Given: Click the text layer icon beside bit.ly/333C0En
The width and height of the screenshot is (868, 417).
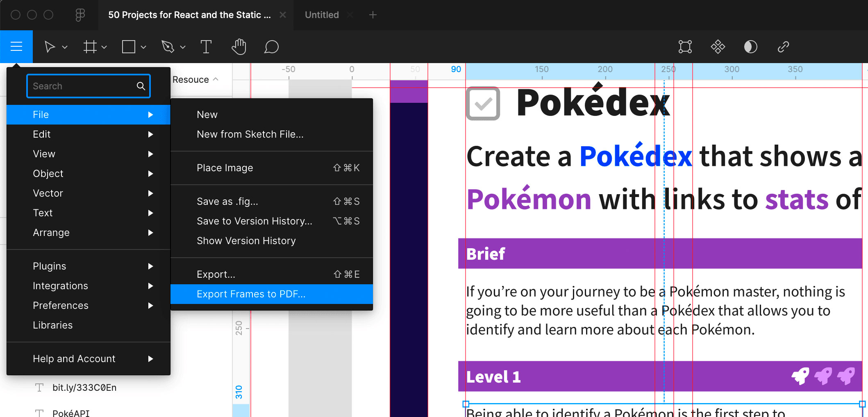Looking at the screenshot, I should tap(39, 388).
